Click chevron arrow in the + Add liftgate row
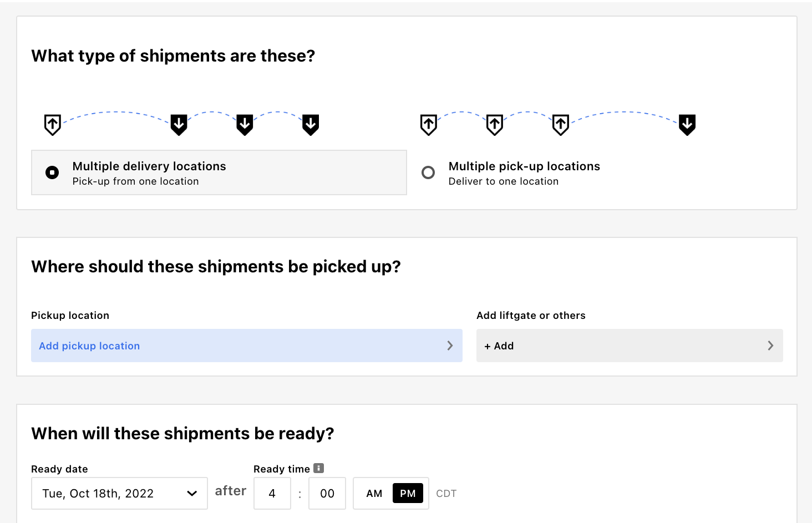 770,346
